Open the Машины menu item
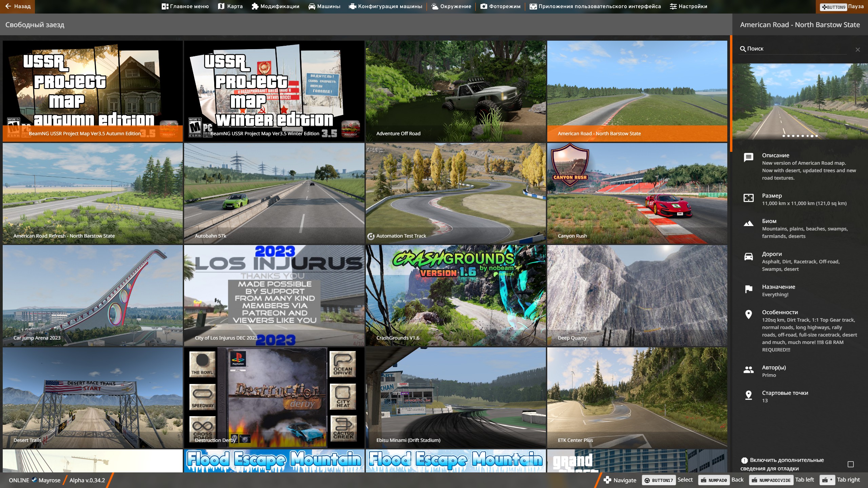Viewport: 868px width, 488px height. pyautogui.click(x=324, y=6)
